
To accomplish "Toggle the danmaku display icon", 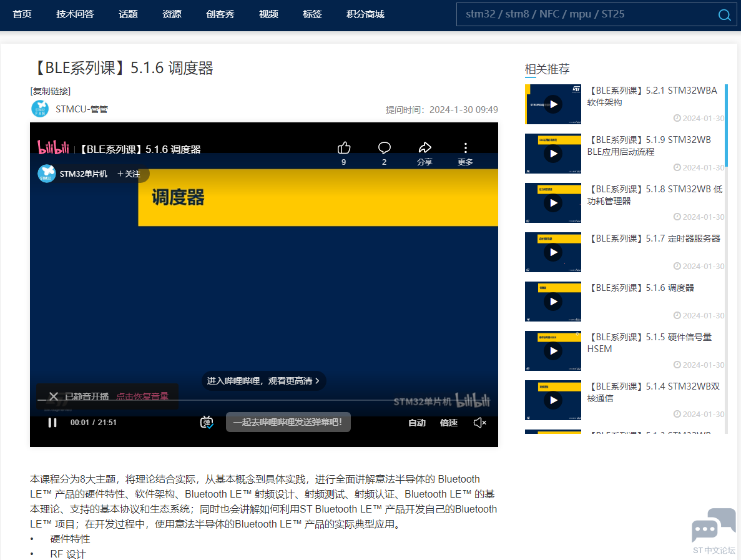I will [207, 422].
